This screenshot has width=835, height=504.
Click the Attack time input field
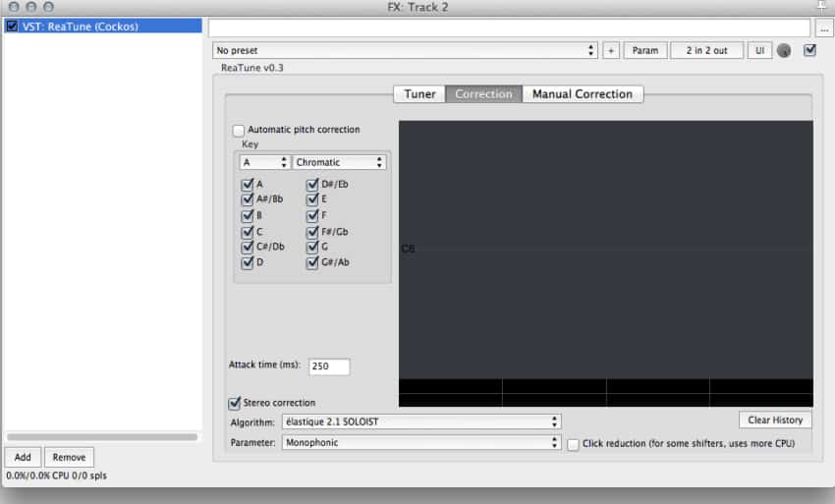[x=329, y=366]
